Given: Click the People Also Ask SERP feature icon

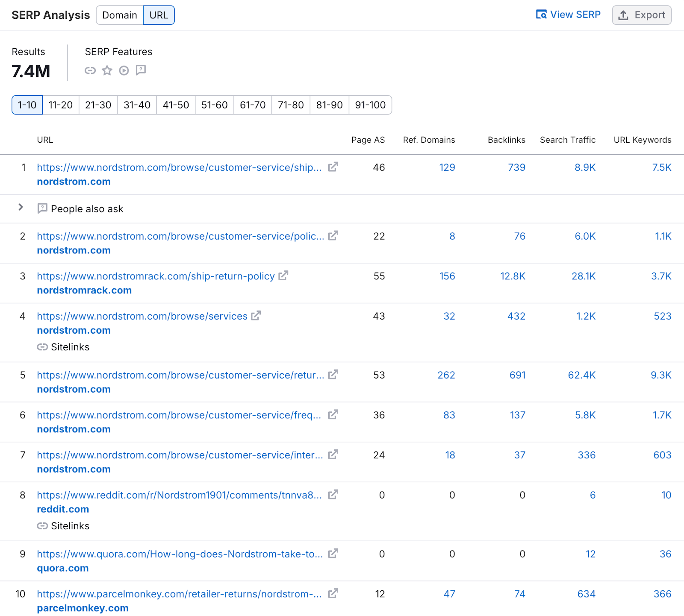Looking at the screenshot, I should coord(141,70).
